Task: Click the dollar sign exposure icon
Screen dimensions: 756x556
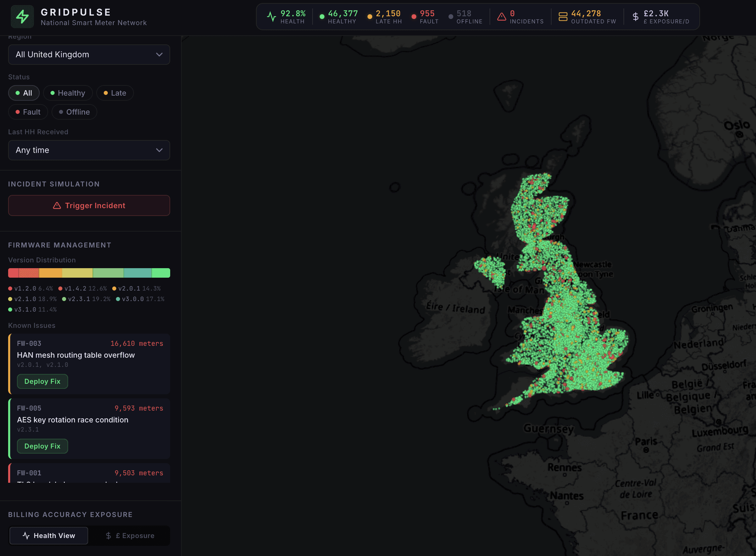Action: click(x=636, y=17)
